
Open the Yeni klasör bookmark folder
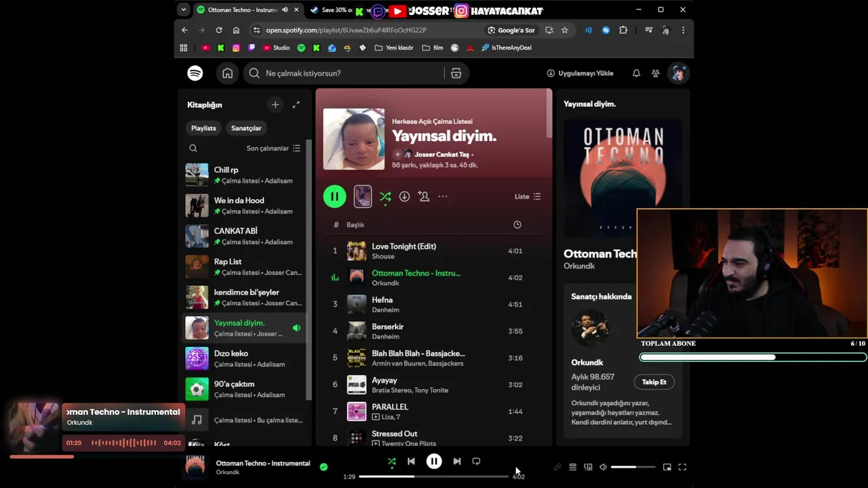click(x=394, y=47)
